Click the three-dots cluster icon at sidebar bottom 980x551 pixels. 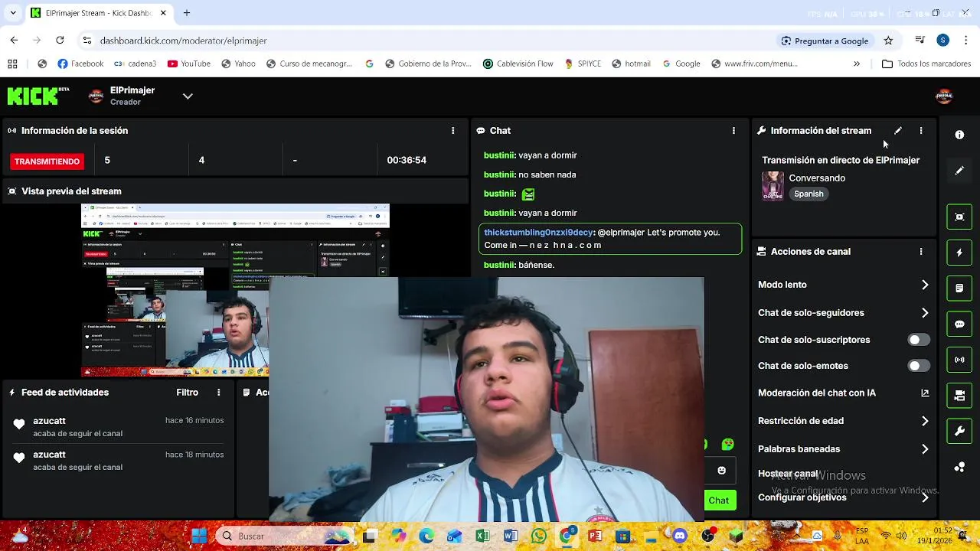tap(959, 467)
